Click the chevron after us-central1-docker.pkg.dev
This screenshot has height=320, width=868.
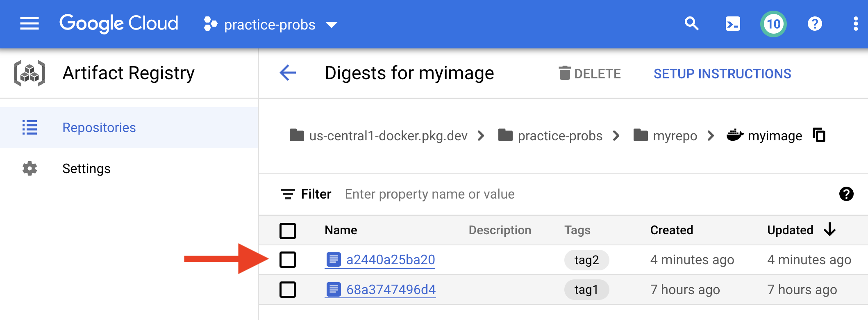coord(481,135)
